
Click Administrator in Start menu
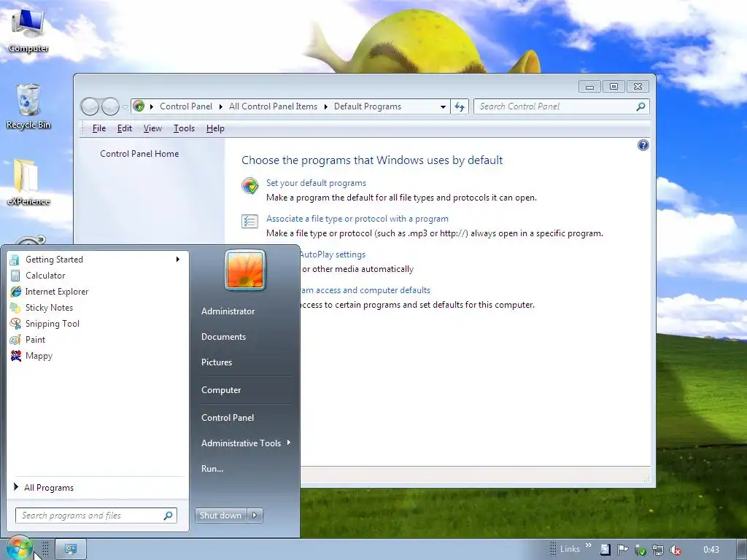pyautogui.click(x=228, y=311)
